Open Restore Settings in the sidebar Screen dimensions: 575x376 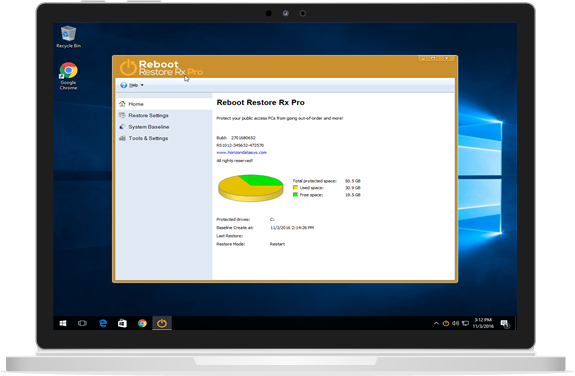click(x=148, y=115)
